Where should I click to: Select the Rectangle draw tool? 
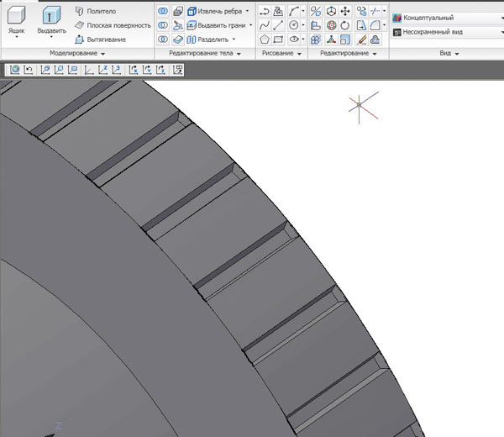(x=278, y=39)
